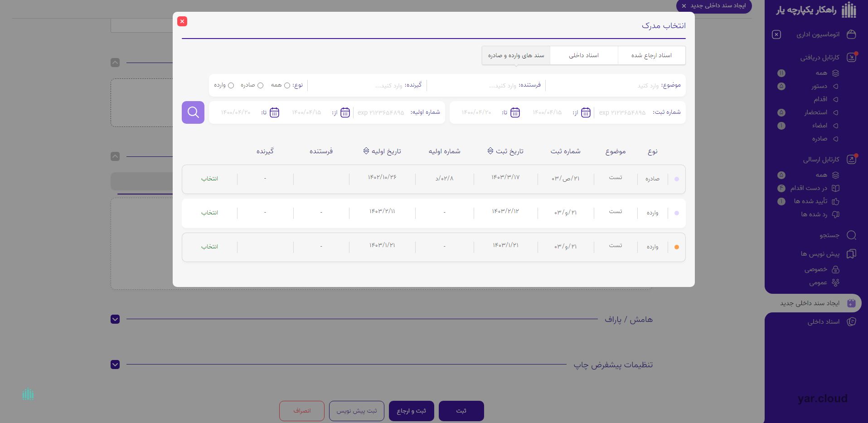Image resolution: width=868 pixels, height=423 pixels.
Task: Click the ثبت و ارجاع button
Action: (x=411, y=411)
